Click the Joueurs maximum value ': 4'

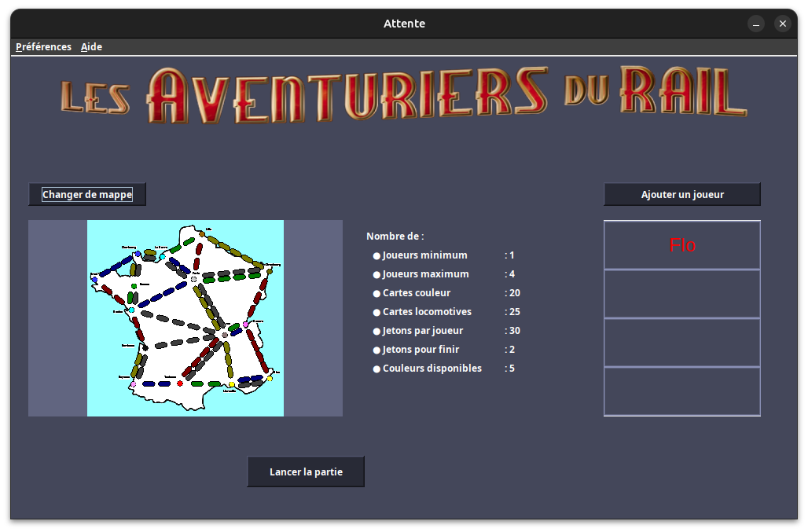tap(509, 274)
